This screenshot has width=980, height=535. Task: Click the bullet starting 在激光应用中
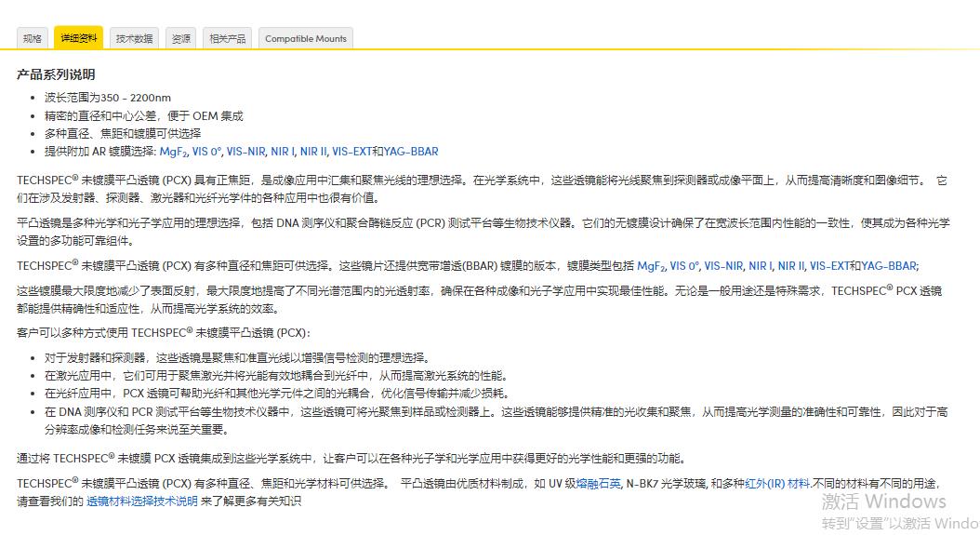point(277,376)
